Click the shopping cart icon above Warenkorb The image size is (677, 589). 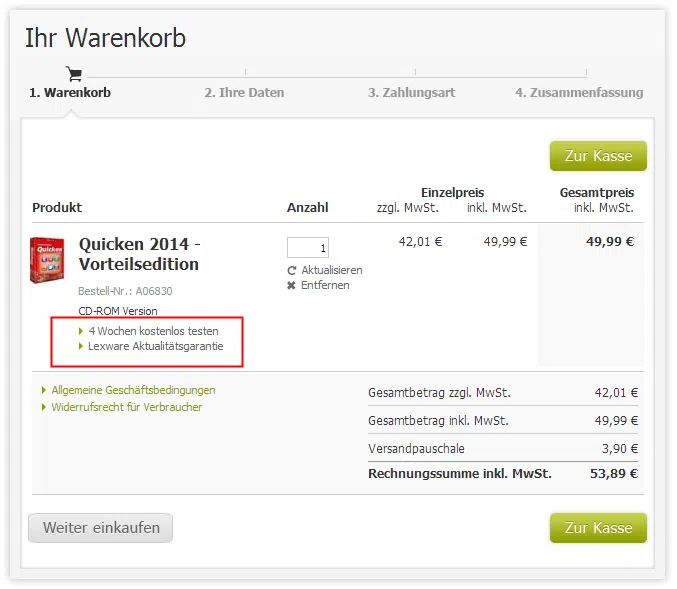pos(74,74)
